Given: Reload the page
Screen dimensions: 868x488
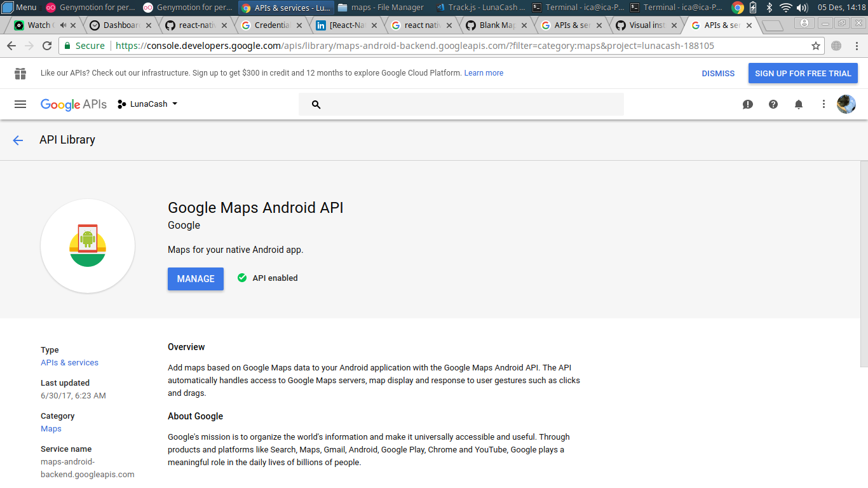Looking at the screenshot, I should (47, 46).
